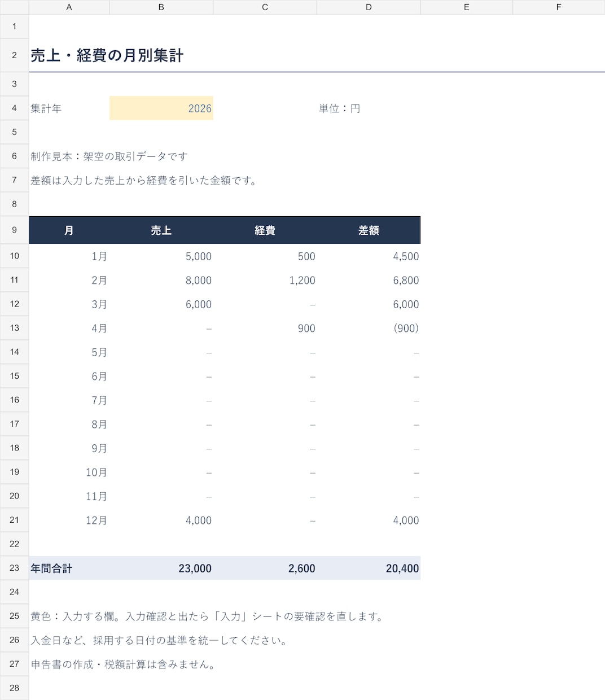The image size is (605, 700).
Task: Select the 12月 month cell
Action: pos(69,520)
